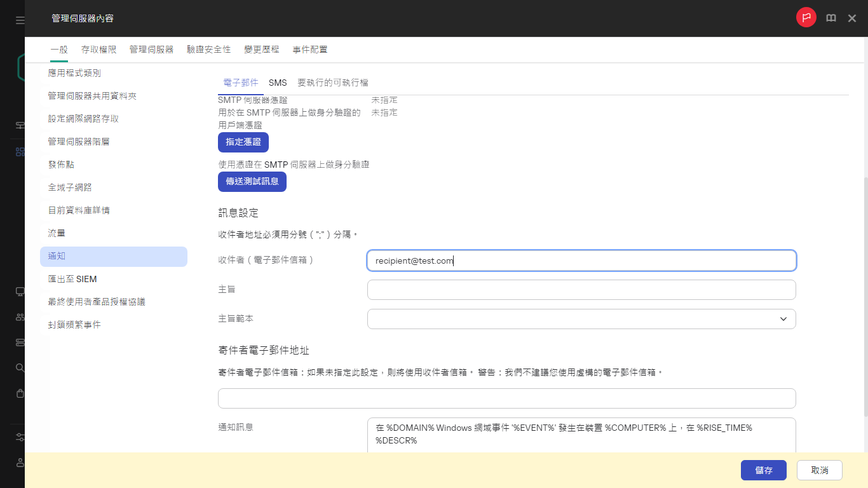This screenshot has height=488, width=868.
Task: Open the administration servers stack icon
Action: 19,343
